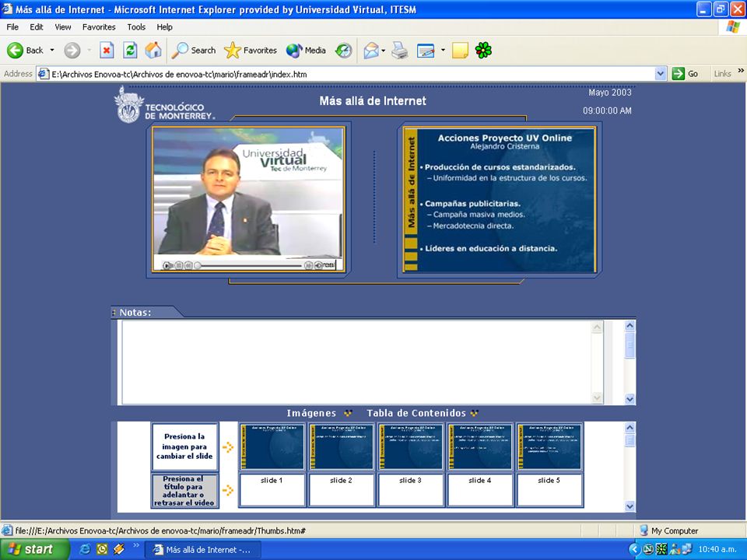Go to the Home page
Screen dimensions: 747x560
point(153,50)
